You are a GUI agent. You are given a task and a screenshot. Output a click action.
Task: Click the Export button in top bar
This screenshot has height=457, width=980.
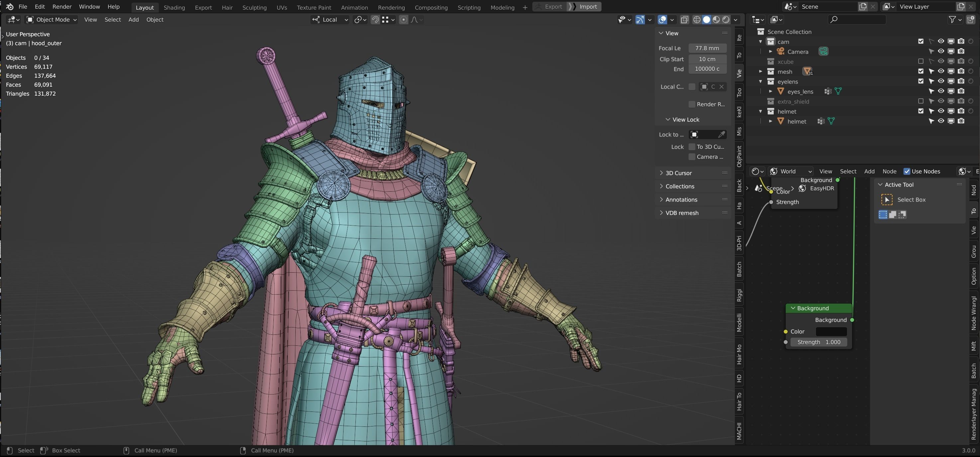point(550,6)
